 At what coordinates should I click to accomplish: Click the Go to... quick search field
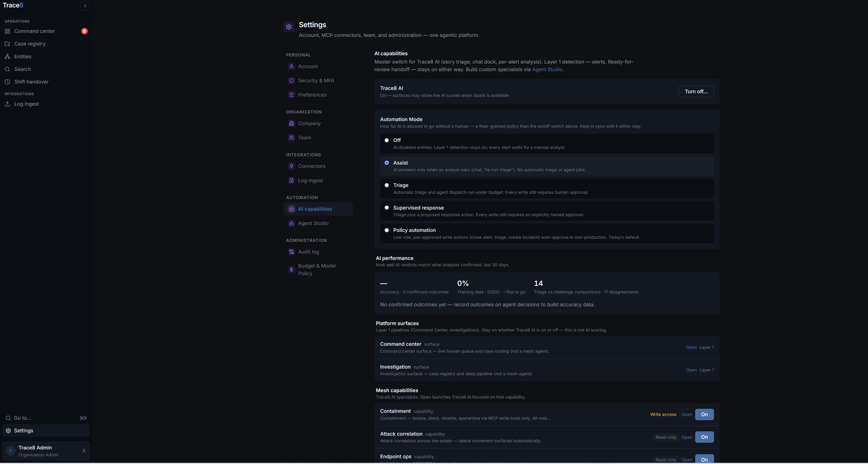pos(46,418)
